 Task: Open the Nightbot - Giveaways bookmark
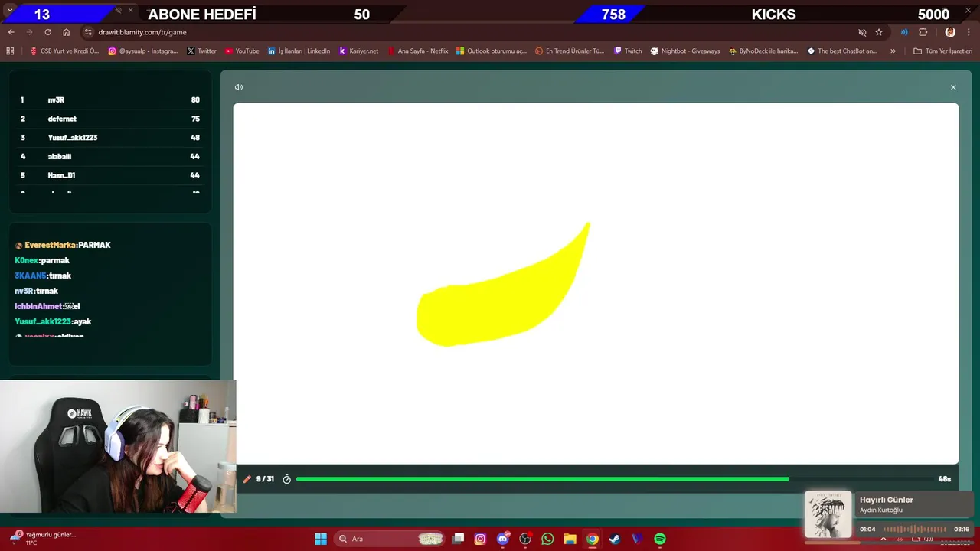click(685, 51)
